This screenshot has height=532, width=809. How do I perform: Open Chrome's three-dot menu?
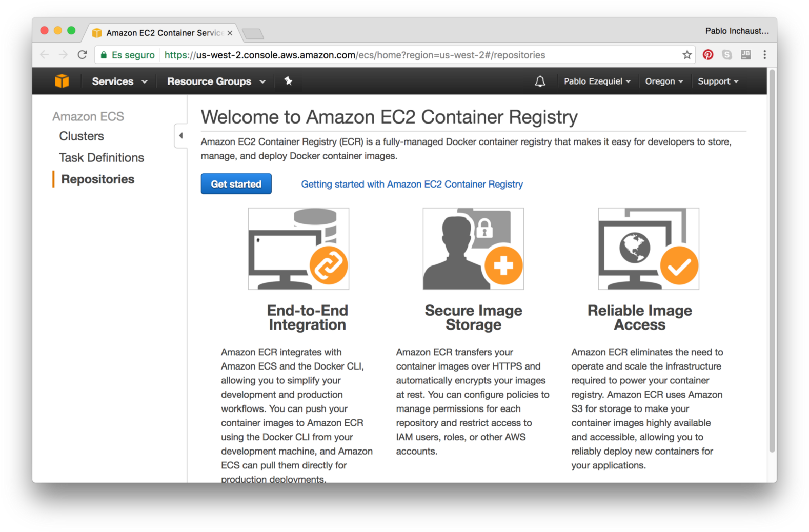[764, 55]
